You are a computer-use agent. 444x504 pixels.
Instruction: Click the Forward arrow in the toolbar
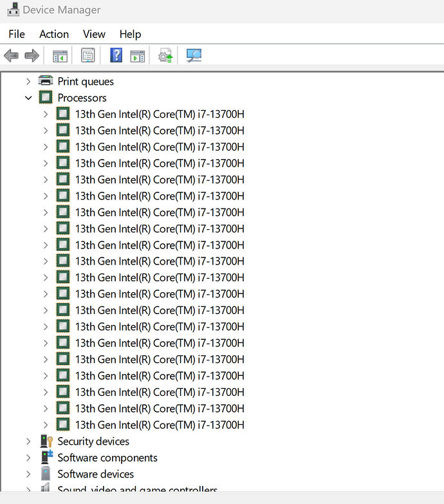tap(32, 56)
